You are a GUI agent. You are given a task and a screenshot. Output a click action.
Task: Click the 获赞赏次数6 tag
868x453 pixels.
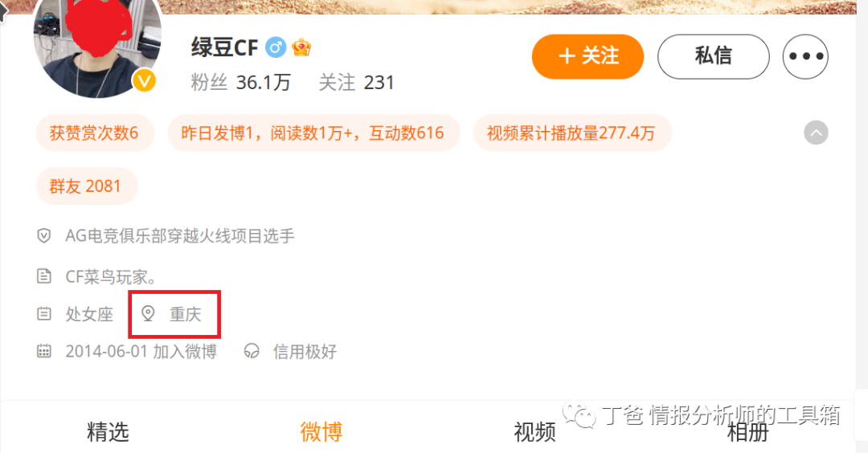95,133
